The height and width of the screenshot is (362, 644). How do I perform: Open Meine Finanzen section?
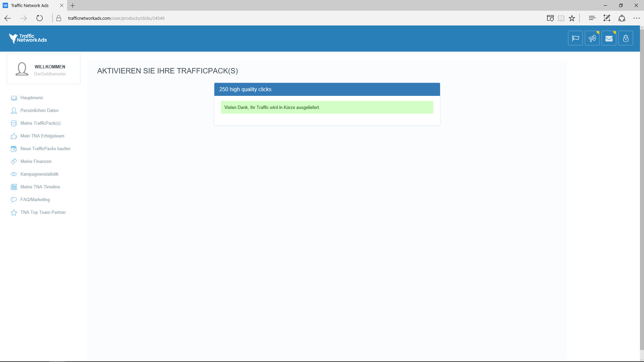pos(36,162)
